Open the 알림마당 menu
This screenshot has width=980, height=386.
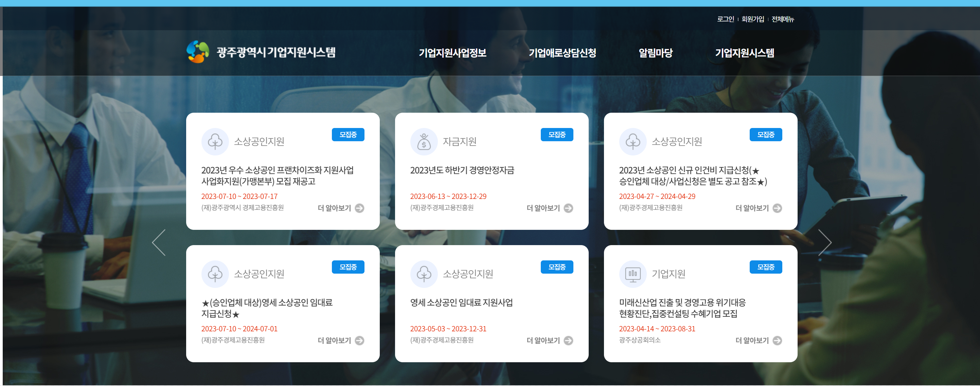655,53
